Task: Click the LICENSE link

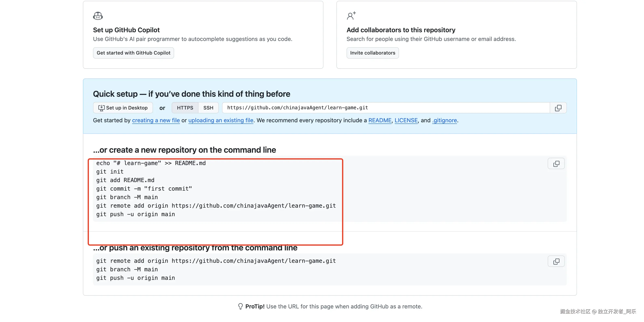Action: tap(406, 120)
